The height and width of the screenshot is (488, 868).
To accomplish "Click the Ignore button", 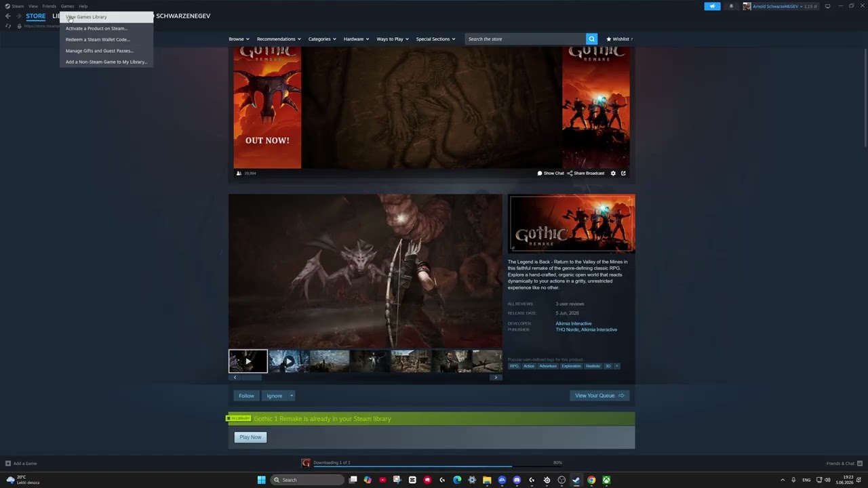I will pos(274,396).
